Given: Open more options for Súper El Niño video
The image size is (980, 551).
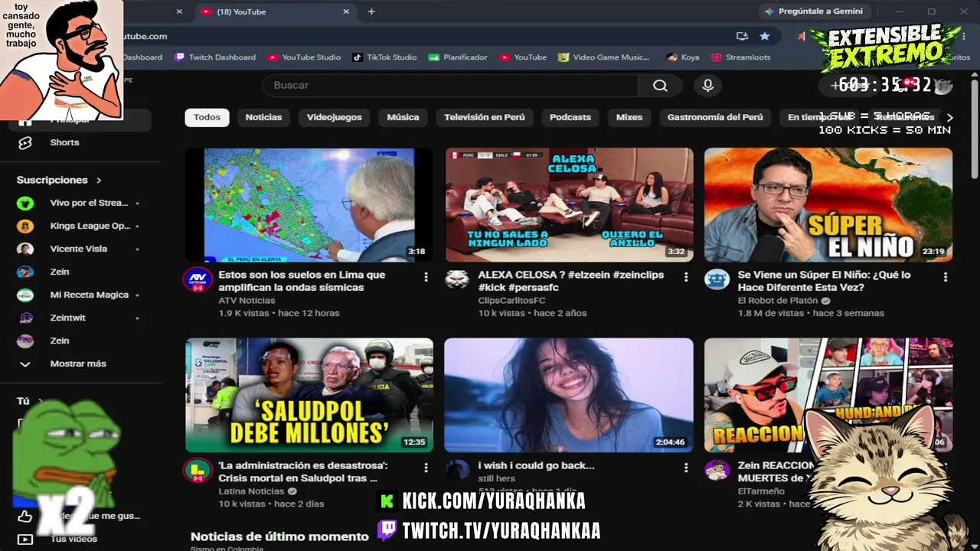Looking at the screenshot, I should tap(946, 277).
